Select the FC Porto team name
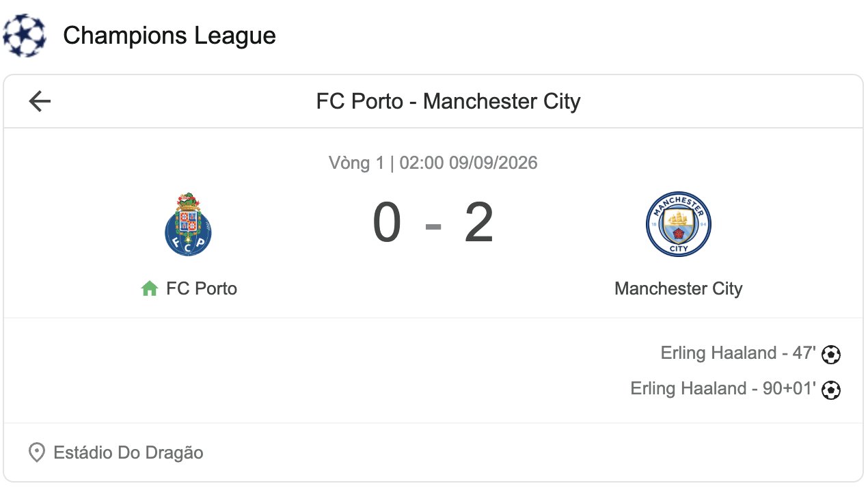868x488 pixels. pyautogui.click(x=202, y=288)
